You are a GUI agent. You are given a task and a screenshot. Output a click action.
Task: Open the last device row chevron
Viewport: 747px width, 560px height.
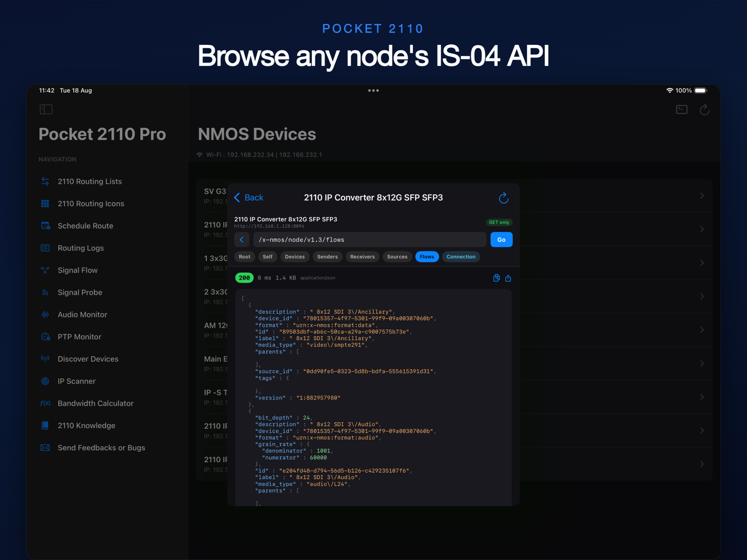(x=702, y=464)
